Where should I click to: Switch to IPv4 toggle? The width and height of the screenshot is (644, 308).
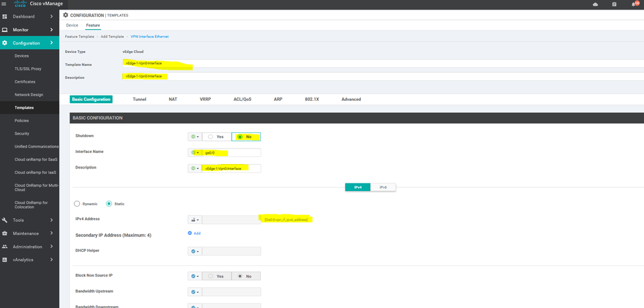tap(357, 187)
